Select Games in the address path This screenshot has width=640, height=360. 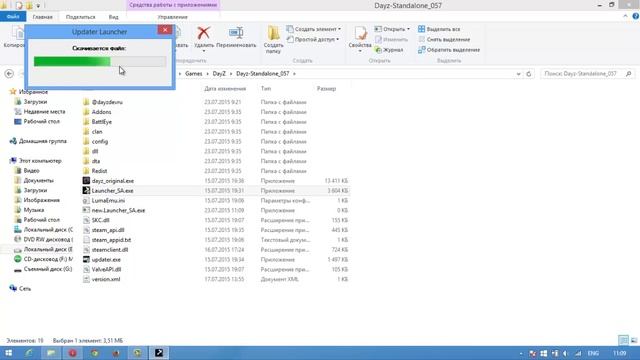click(x=193, y=74)
